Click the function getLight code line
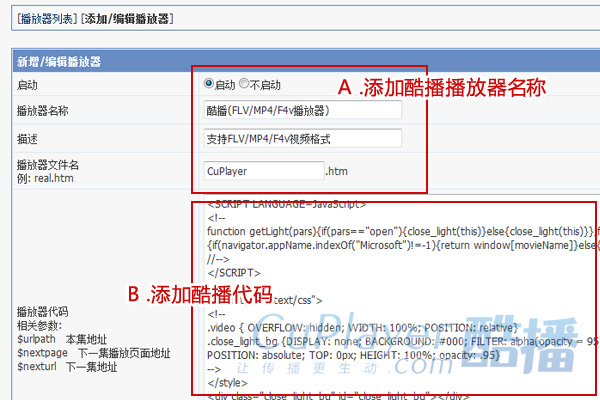The width and height of the screenshot is (600, 400). coord(403,232)
